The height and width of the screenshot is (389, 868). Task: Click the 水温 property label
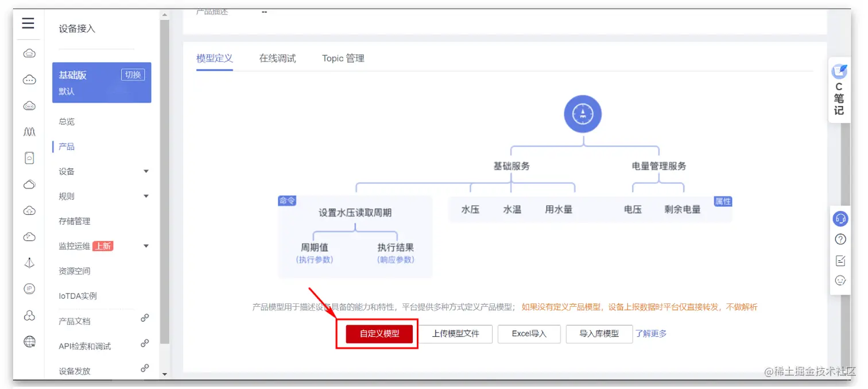[512, 210]
